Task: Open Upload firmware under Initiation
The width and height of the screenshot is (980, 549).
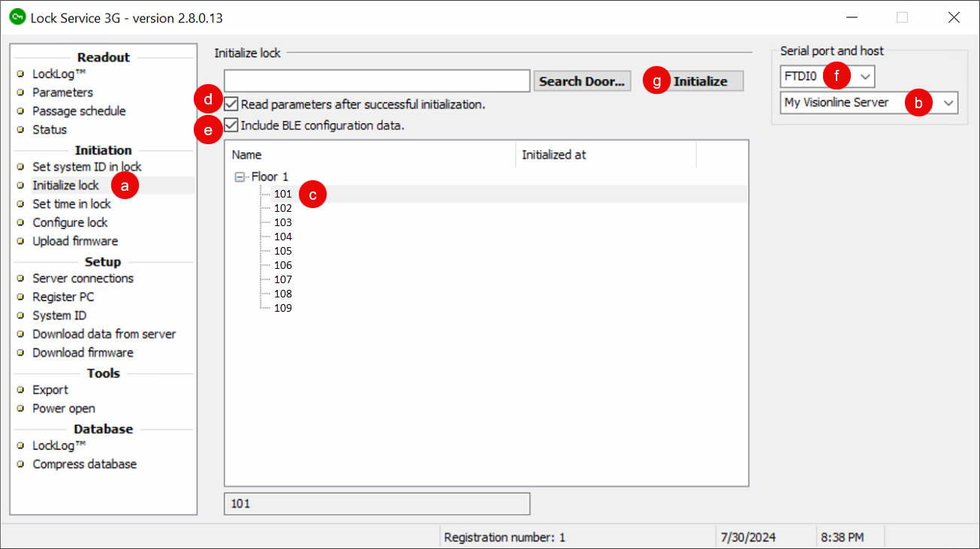Action: [x=75, y=241]
